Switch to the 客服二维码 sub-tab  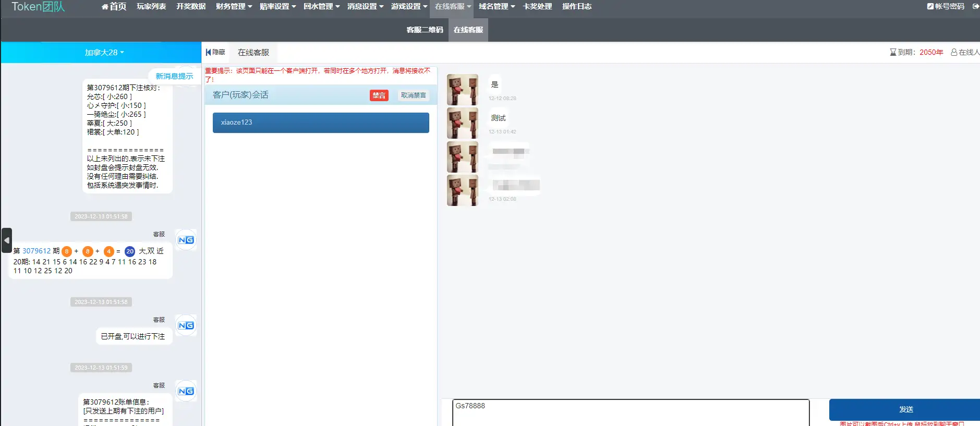pos(425,30)
